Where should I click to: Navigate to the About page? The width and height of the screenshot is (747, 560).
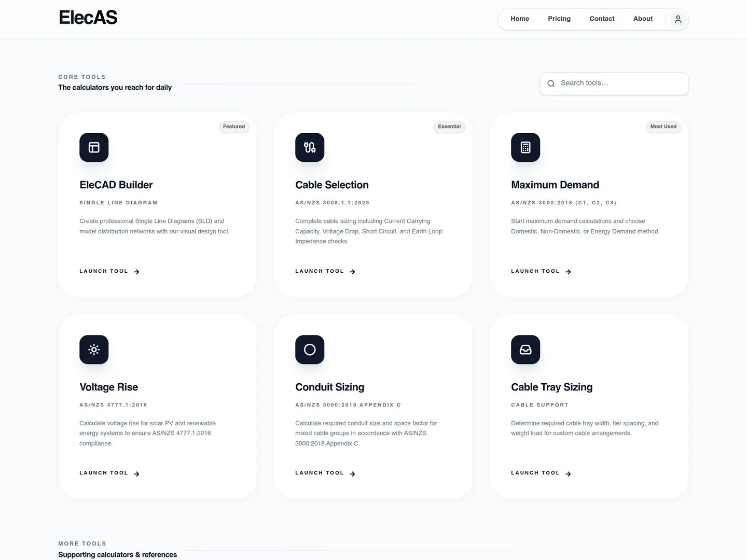pyautogui.click(x=643, y=19)
